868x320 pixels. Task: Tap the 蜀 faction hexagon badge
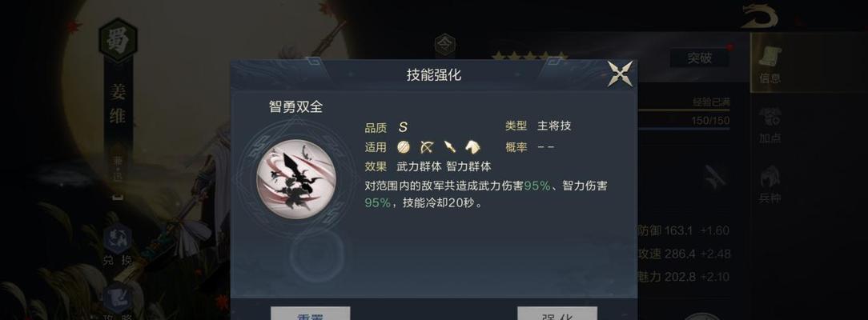coord(118,41)
